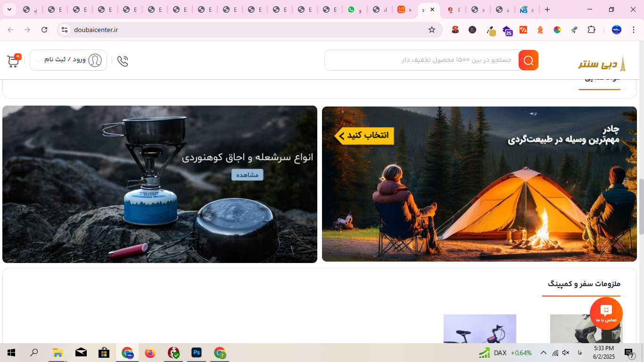
Task: Show hidden system tray icons chevron
Action: coord(543,353)
